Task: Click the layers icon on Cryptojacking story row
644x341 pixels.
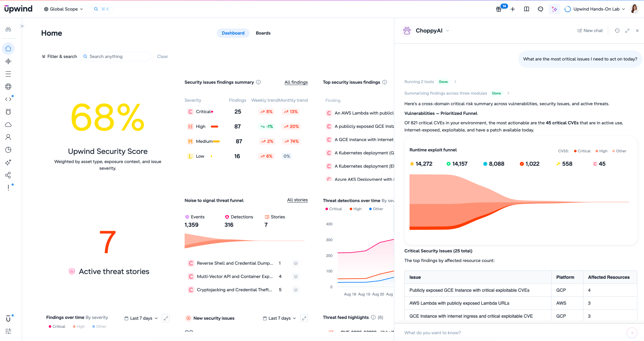Action: [296, 290]
